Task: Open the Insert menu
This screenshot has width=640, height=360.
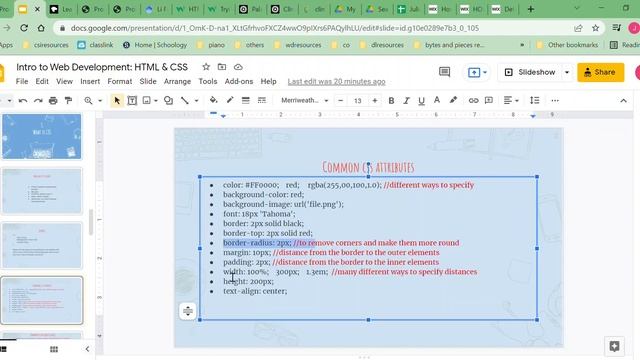Action: click(x=90, y=81)
